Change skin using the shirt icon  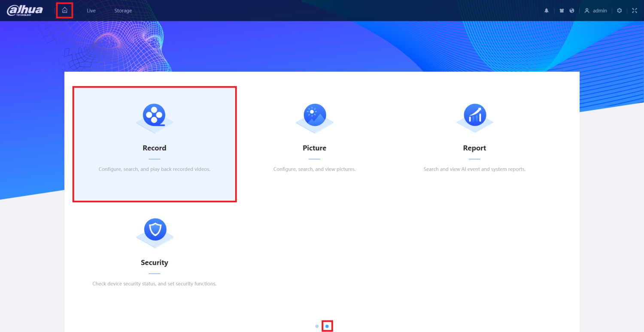click(562, 11)
